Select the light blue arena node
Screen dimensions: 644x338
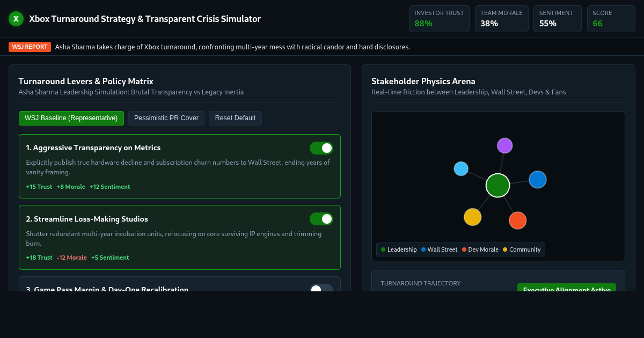point(461,168)
